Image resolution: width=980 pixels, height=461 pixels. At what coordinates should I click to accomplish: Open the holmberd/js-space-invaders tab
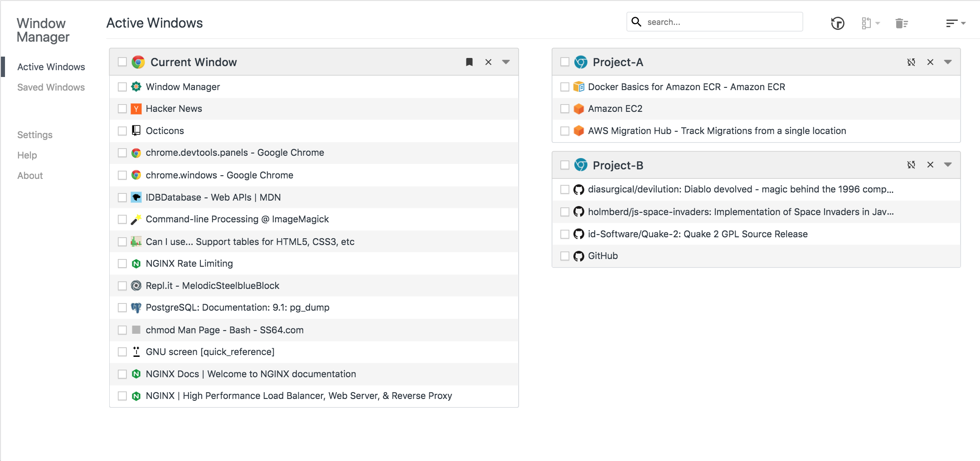756,212
